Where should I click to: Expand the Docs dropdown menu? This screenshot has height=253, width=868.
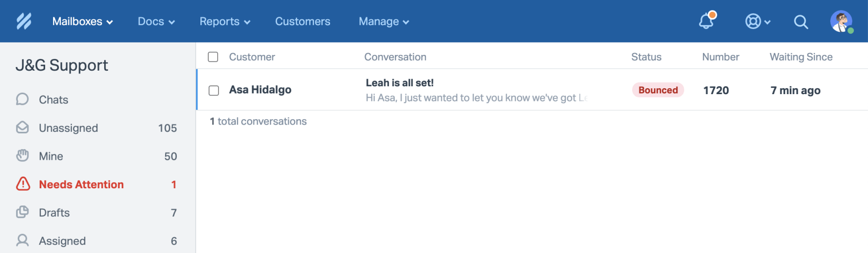tap(156, 22)
